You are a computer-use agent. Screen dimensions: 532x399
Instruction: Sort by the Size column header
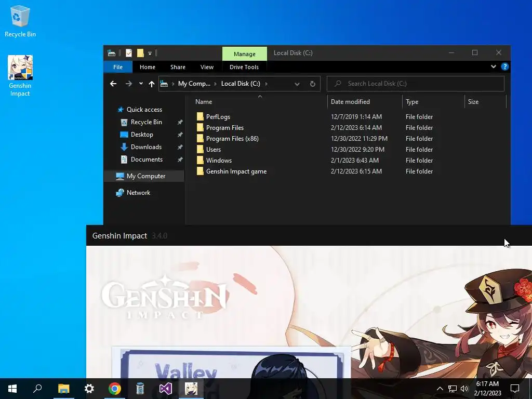click(x=473, y=102)
